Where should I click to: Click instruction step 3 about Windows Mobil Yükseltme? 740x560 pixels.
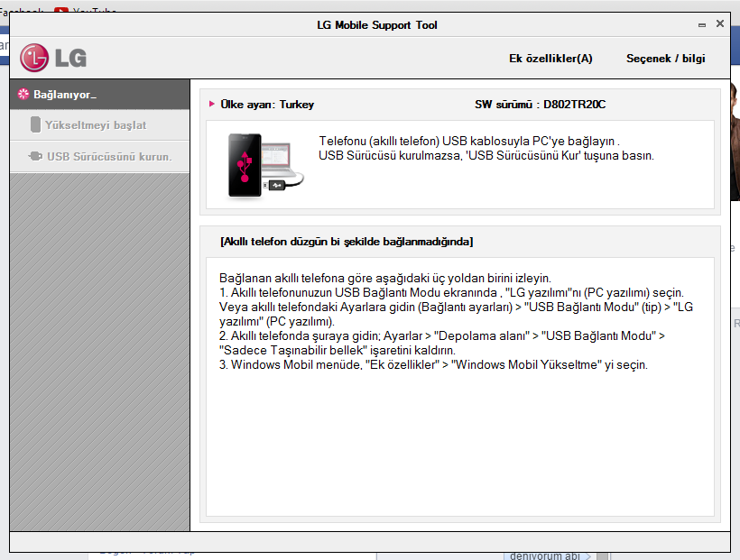(x=433, y=364)
